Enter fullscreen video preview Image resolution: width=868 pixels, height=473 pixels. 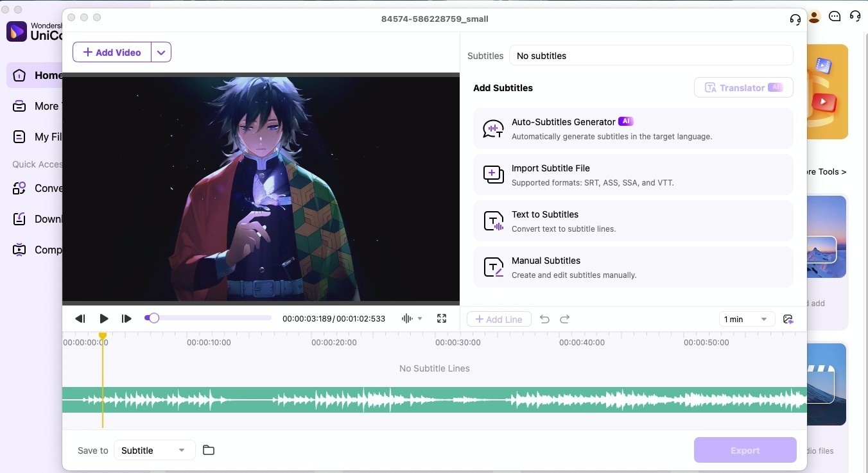(442, 318)
